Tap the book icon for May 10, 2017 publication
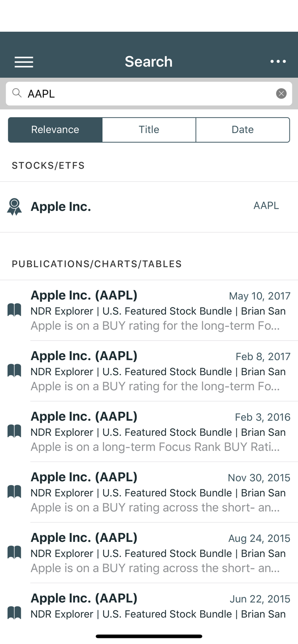The height and width of the screenshot is (644, 298). pos(14,310)
